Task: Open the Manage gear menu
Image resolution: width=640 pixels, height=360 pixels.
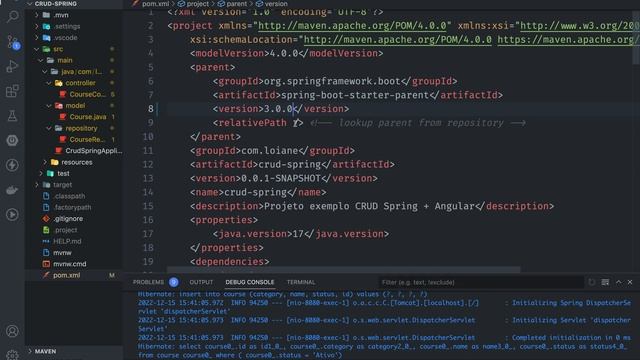Action: (12, 355)
